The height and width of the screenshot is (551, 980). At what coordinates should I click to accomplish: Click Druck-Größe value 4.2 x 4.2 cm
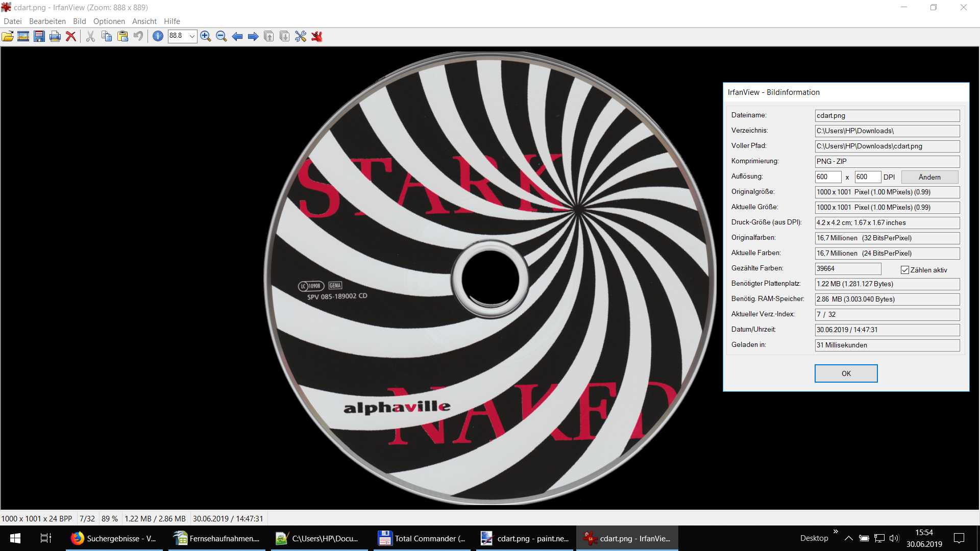(x=887, y=223)
